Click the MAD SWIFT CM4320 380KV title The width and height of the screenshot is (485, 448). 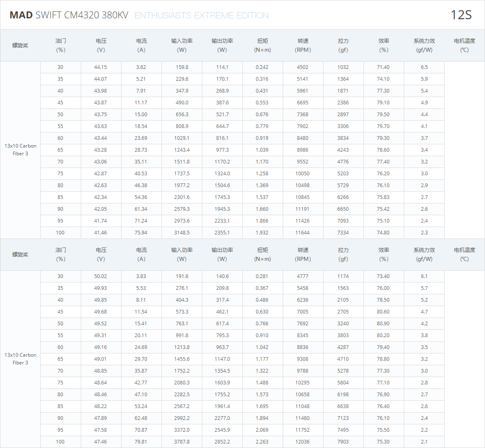69,15
